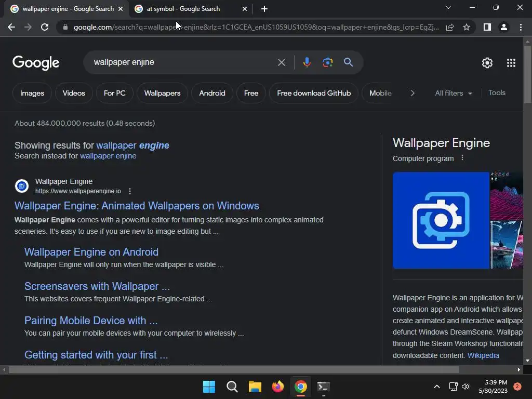Close the wallpaper enjine tab
The image size is (532, 399).
click(121, 9)
